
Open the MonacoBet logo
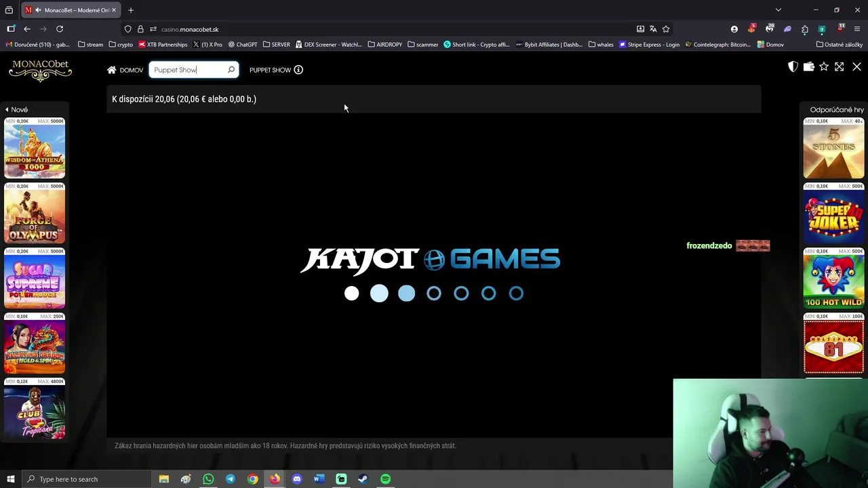(x=41, y=70)
